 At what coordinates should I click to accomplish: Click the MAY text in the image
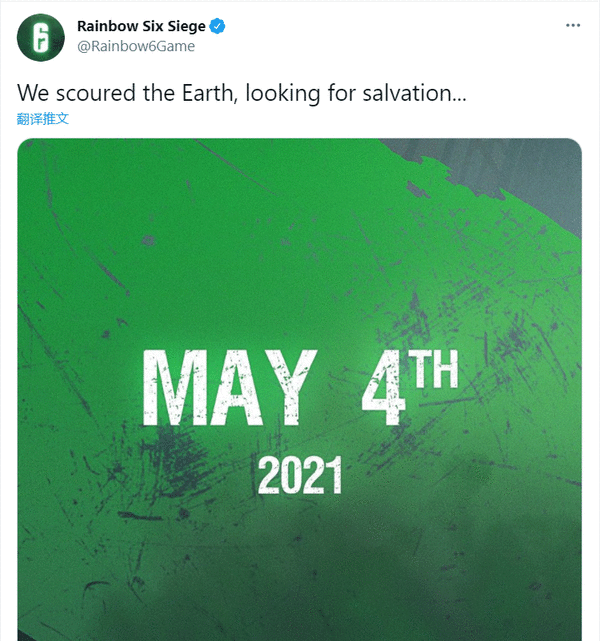(230, 388)
